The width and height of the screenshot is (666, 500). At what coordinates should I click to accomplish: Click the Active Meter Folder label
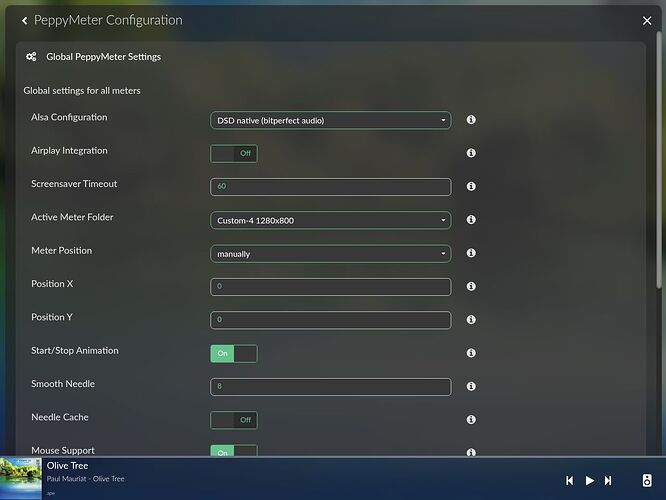pyautogui.click(x=72, y=217)
